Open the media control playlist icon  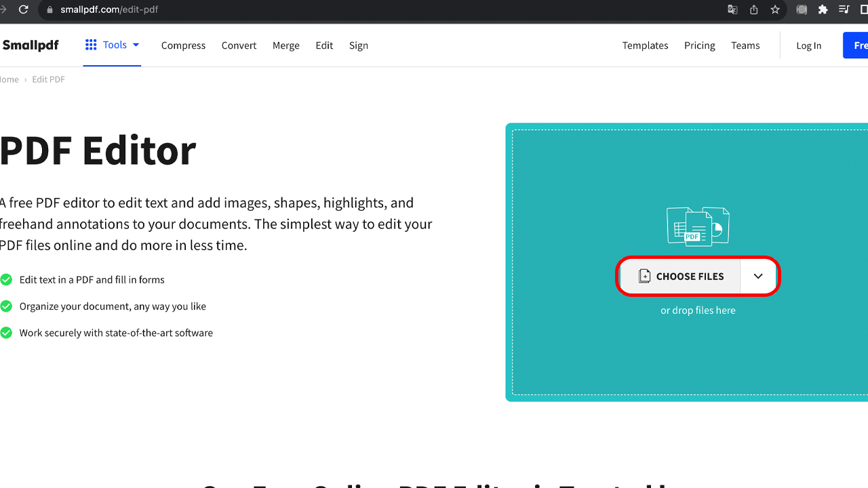click(x=844, y=9)
